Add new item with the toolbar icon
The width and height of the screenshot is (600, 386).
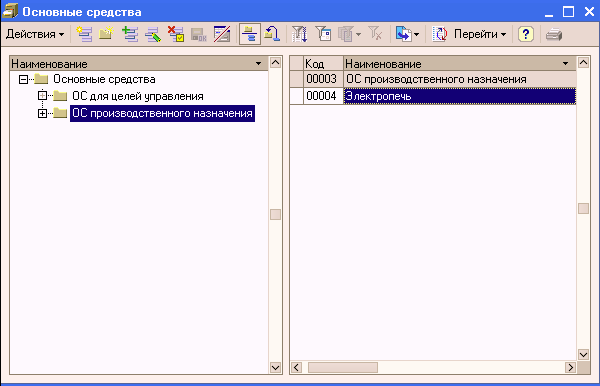[x=84, y=34]
